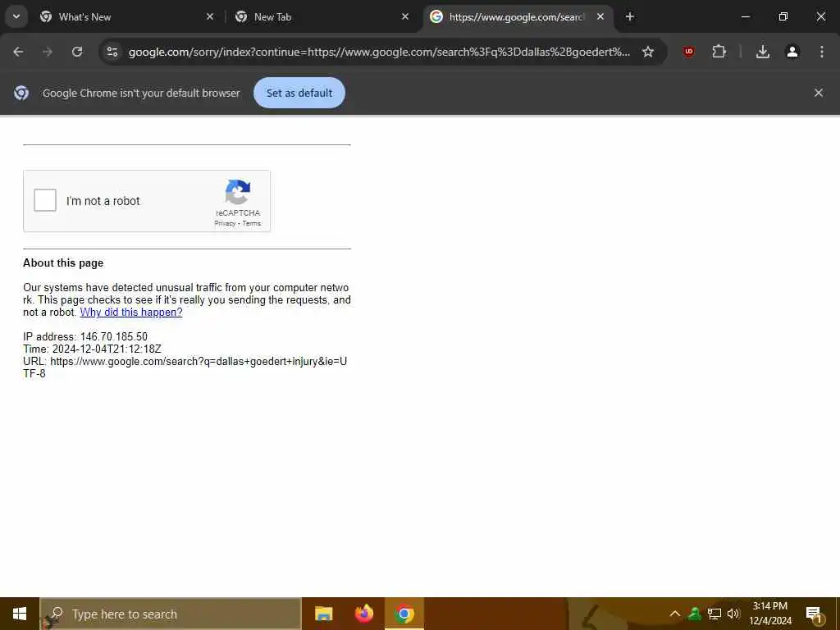Click the Type here to search box
The image size is (840, 630).
click(171, 614)
